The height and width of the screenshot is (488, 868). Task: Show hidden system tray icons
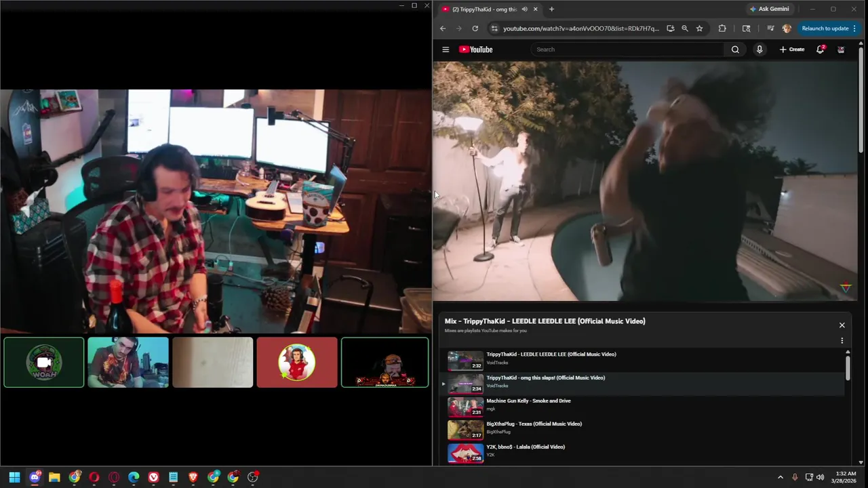pos(781,477)
